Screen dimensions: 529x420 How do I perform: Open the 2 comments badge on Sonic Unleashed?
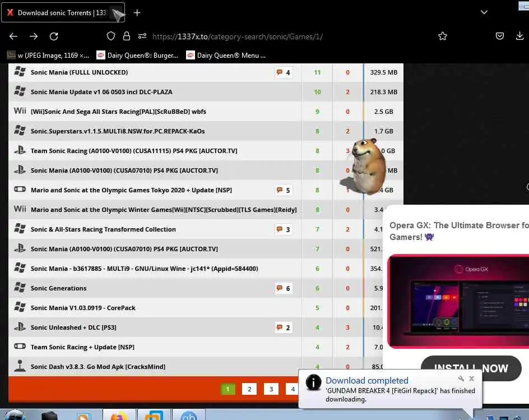pyautogui.click(x=284, y=327)
